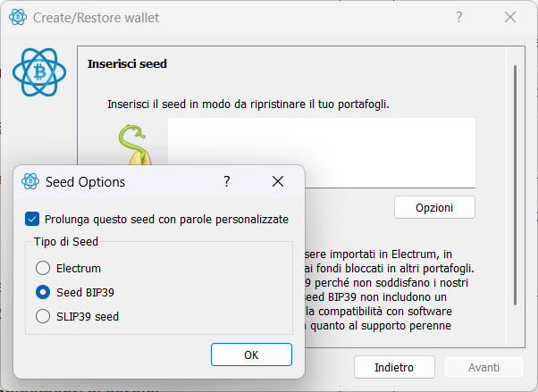Click the seed sprout image

[135, 145]
